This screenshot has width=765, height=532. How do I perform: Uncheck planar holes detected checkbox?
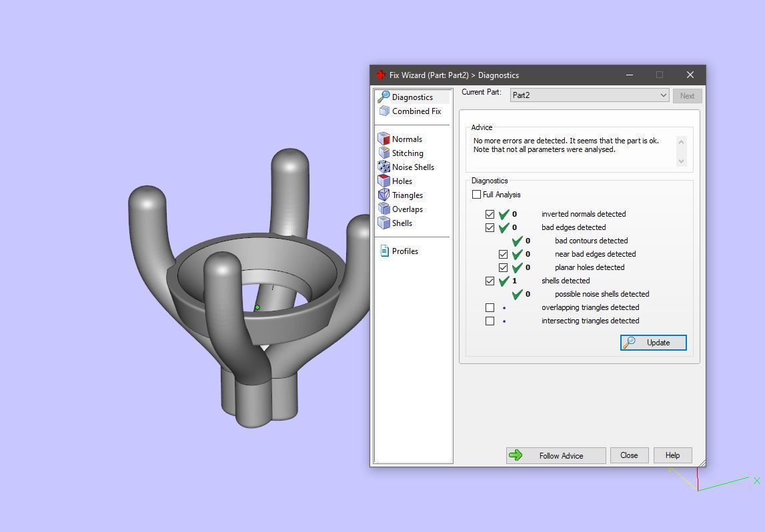[503, 267]
